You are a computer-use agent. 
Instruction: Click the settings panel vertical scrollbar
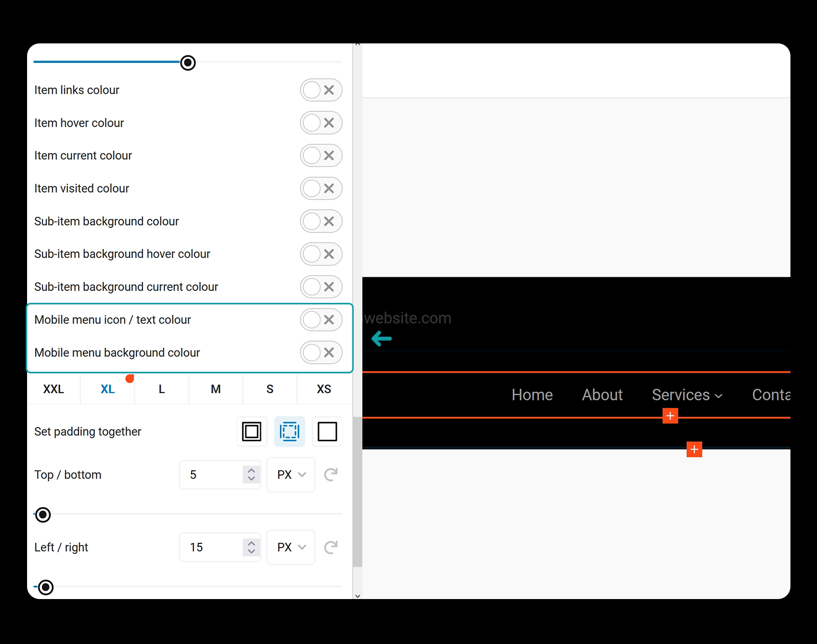357,492
